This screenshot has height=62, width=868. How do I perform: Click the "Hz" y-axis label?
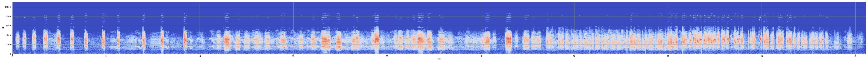coord(3,28)
